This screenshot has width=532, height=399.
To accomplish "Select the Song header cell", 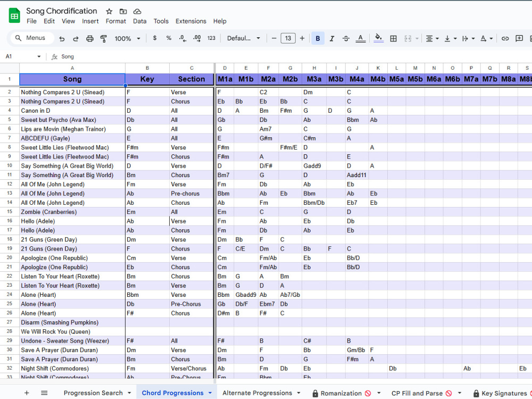I will click(72, 79).
